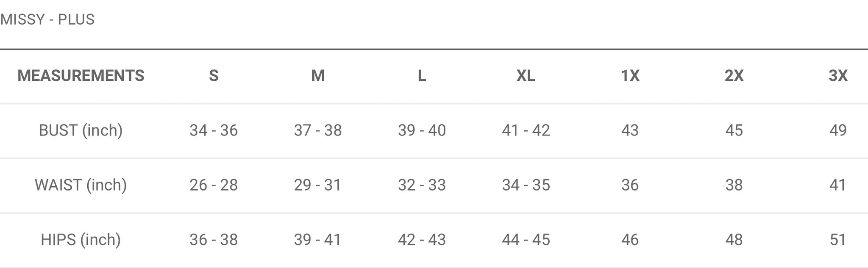Select bust value 34 - 36

point(214,130)
